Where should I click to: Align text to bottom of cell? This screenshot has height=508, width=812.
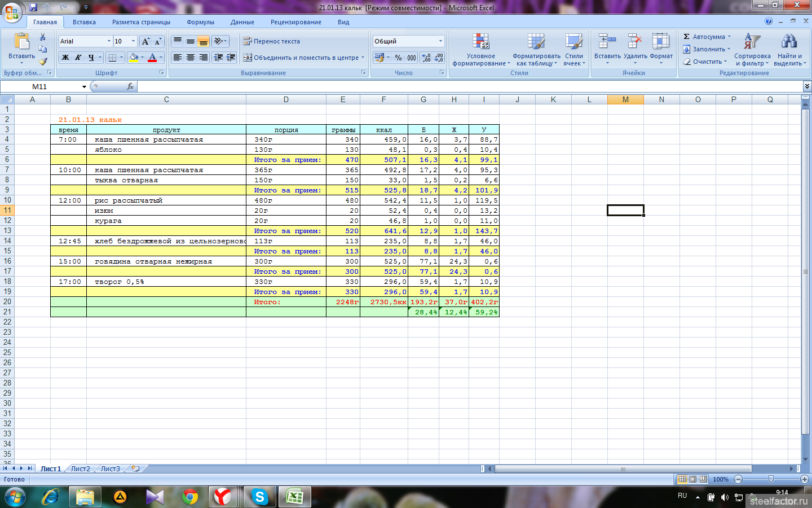(x=204, y=41)
